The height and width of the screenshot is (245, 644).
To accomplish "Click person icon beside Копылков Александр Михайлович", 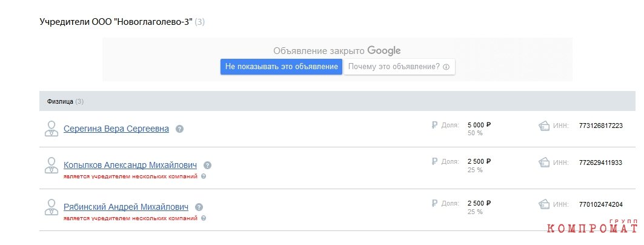I will (x=51, y=165).
